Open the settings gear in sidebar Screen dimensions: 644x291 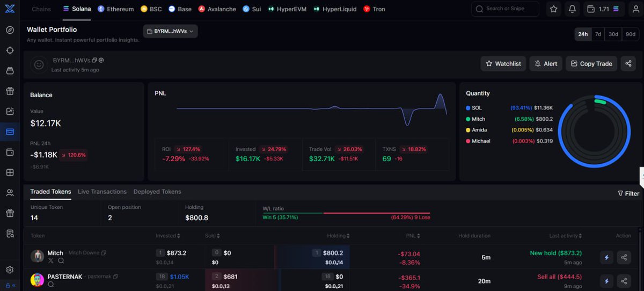pyautogui.click(x=10, y=270)
